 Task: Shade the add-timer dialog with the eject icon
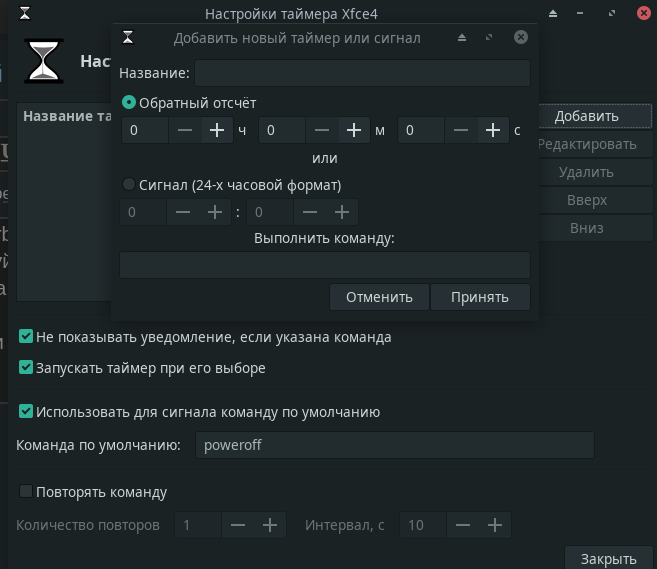click(x=462, y=37)
